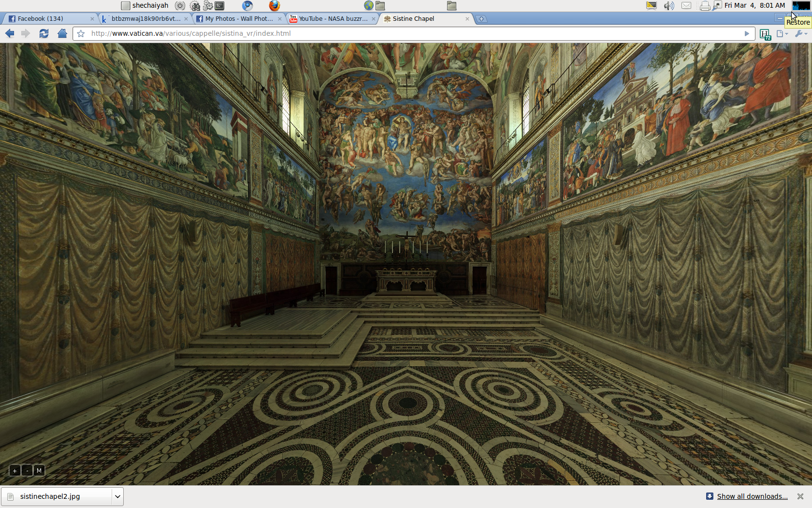This screenshot has width=812, height=508.
Task: Close the btbzmwaj18k90rb6vt tab
Action: coord(186,19)
